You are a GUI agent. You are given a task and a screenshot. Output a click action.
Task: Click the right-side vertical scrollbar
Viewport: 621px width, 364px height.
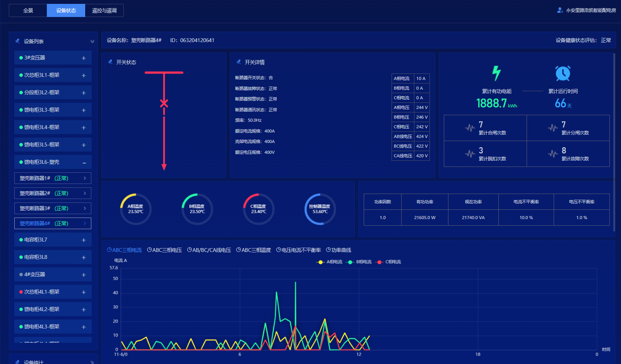(x=614, y=142)
